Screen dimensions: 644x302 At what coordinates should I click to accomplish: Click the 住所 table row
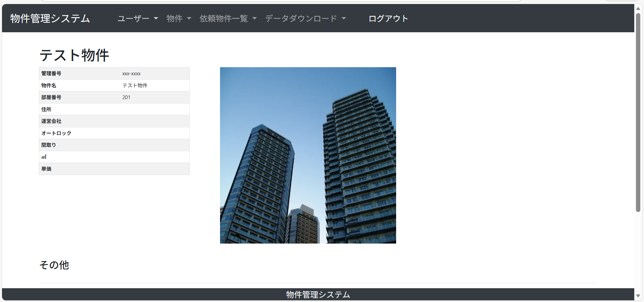pos(114,110)
